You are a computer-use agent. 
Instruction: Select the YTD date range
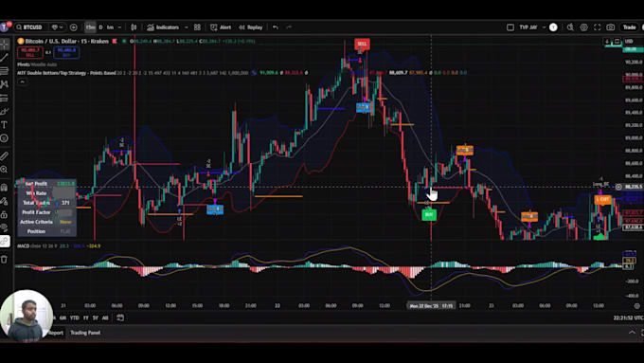click(x=74, y=318)
